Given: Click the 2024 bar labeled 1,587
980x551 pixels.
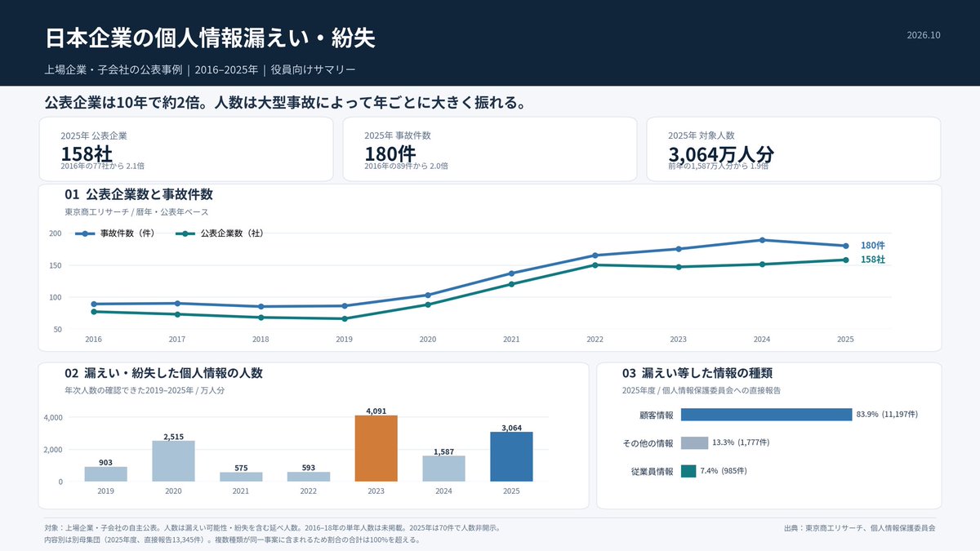Looking at the screenshot, I should pos(443,469).
